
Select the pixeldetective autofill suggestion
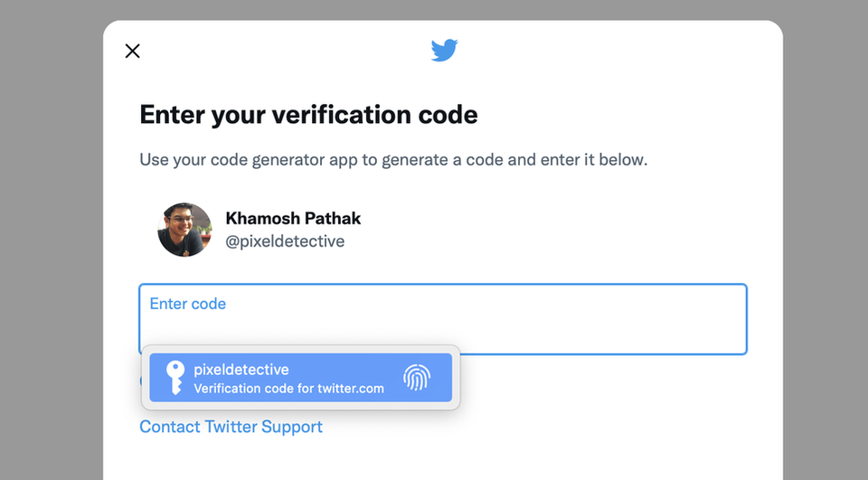300,378
